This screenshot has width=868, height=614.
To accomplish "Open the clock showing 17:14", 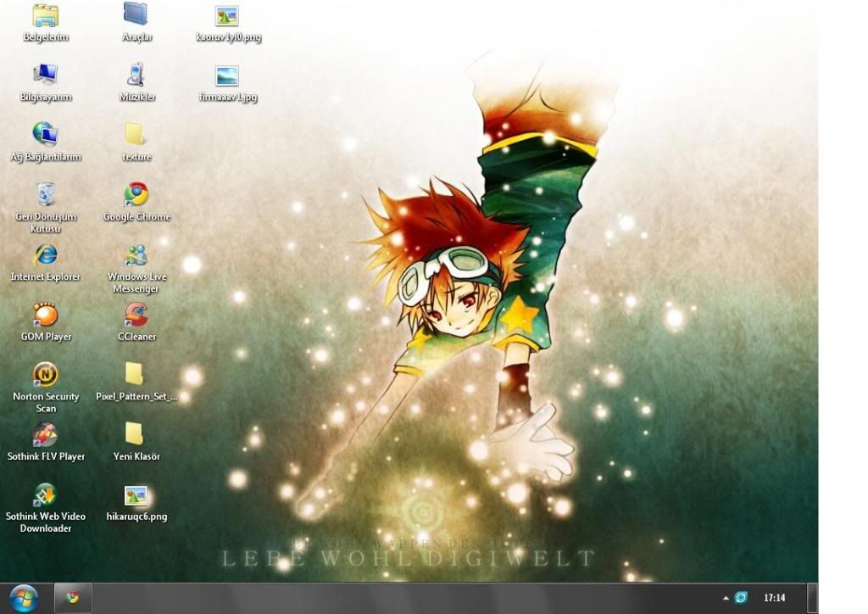I will point(775,598).
